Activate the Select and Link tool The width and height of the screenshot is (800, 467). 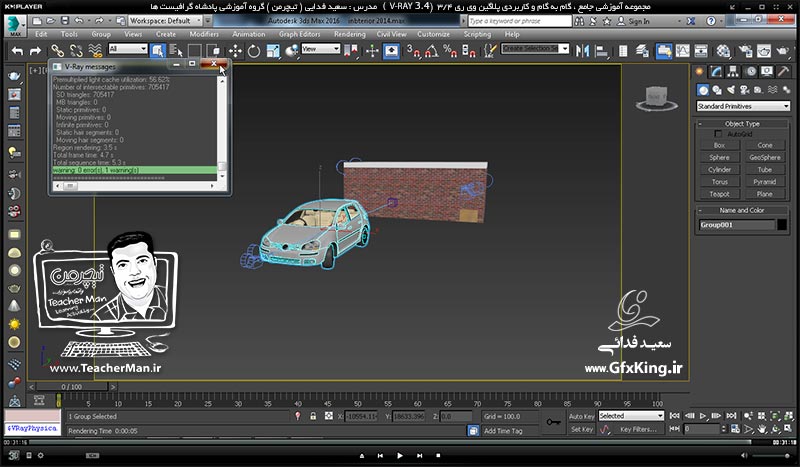57,51
